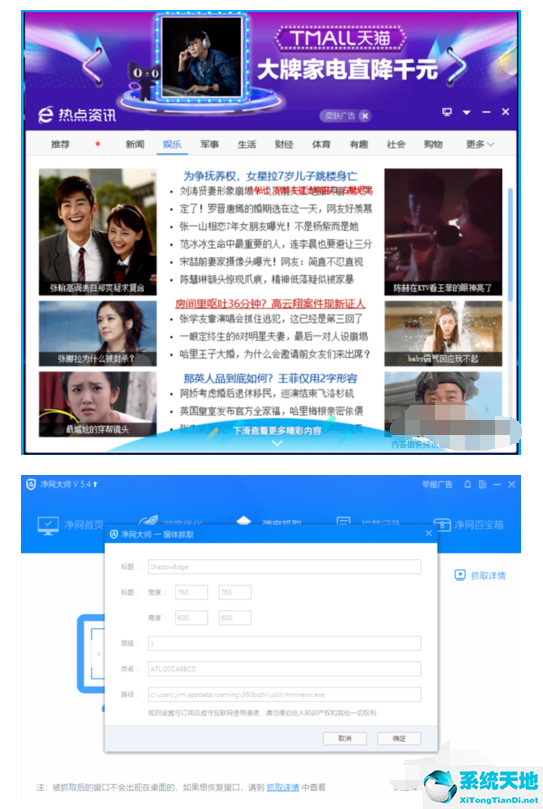Open thumbnail 陈赫在KTV看王菲的眼神亮了
The image size is (543, 809).
coord(443,232)
